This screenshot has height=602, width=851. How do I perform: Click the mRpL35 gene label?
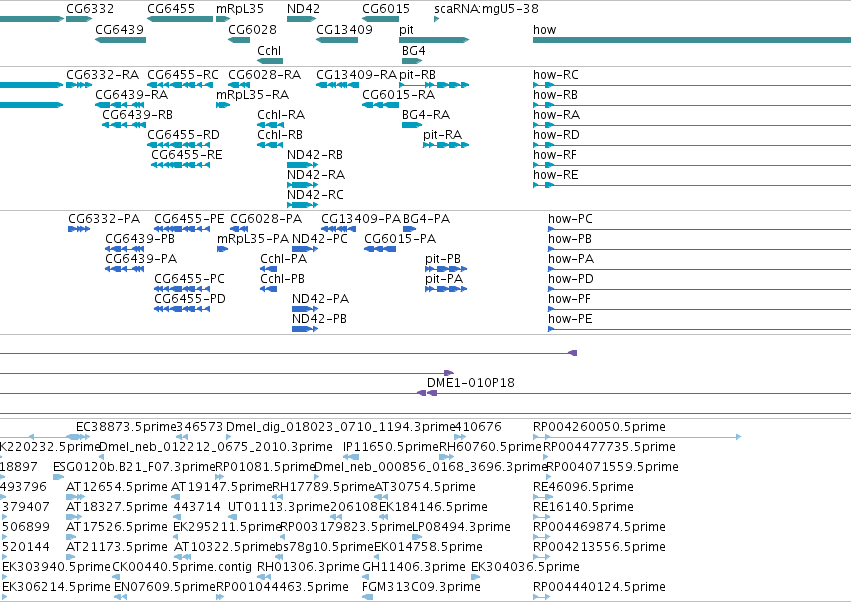tap(240, 9)
